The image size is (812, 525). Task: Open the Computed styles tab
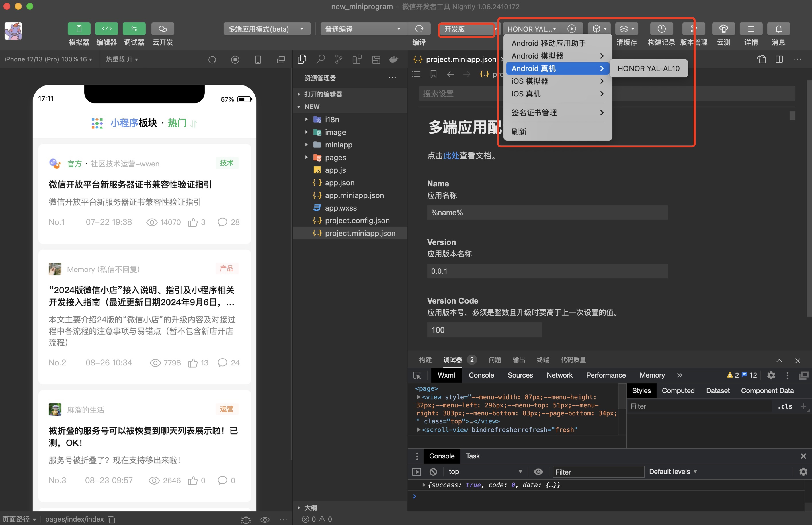point(678,391)
